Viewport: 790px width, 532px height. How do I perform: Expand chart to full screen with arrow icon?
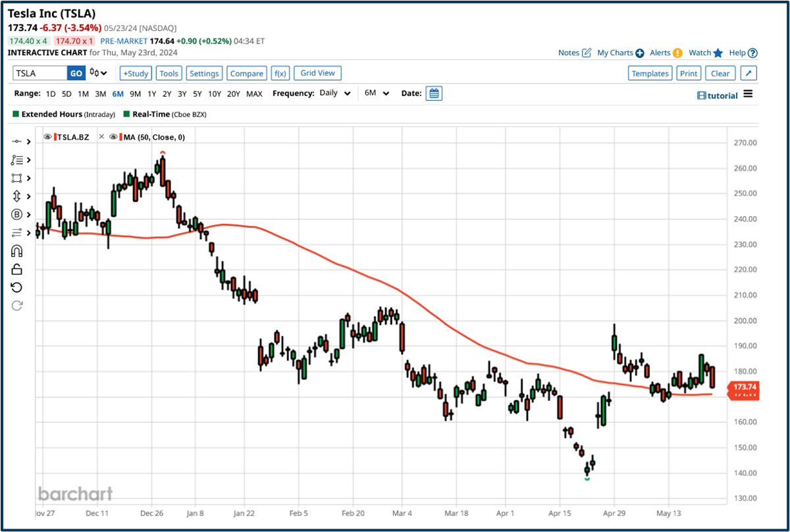pyautogui.click(x=749, y=73)
